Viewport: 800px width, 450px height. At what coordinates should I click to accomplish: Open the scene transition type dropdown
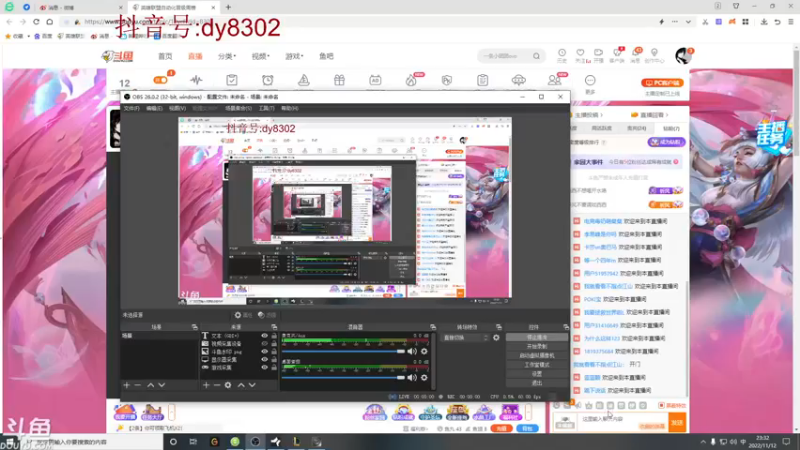[x=465, y=338]
